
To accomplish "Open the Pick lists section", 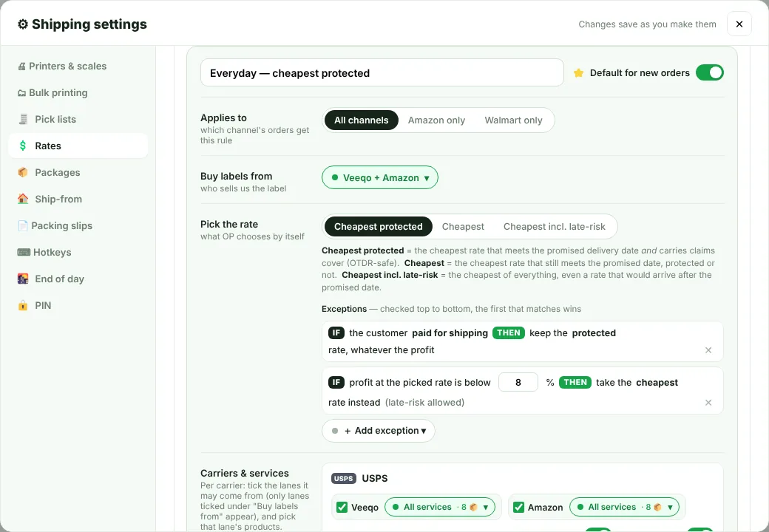I will pyautogui.click(x=78, y=119).
